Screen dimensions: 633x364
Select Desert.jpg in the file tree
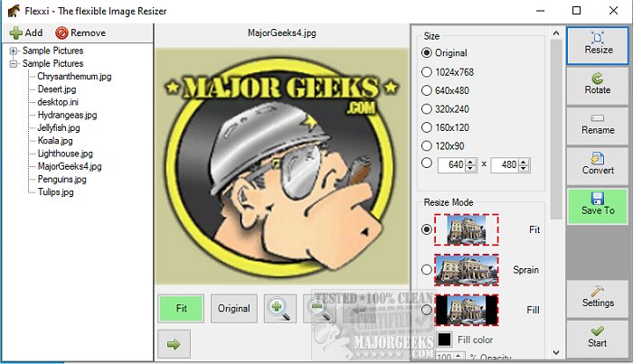57,89
